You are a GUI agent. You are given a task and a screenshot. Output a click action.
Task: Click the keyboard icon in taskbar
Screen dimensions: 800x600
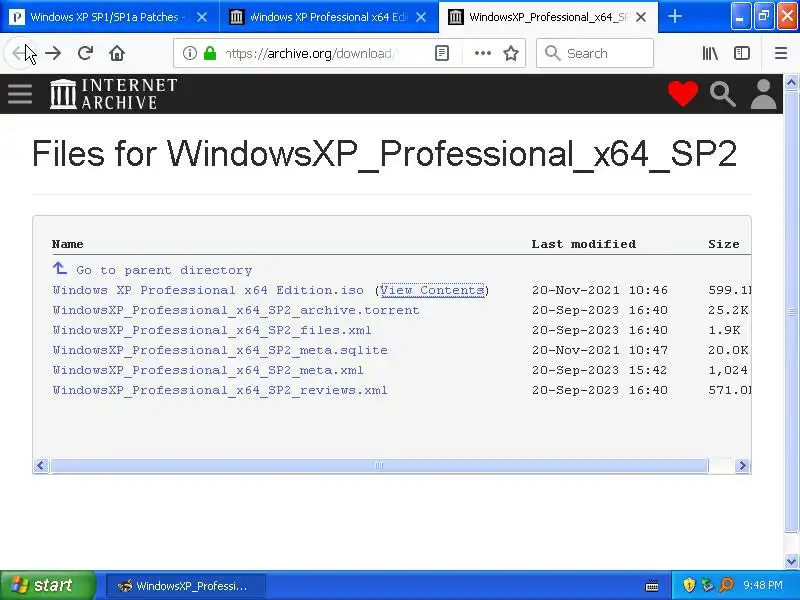tap(652, 586)
